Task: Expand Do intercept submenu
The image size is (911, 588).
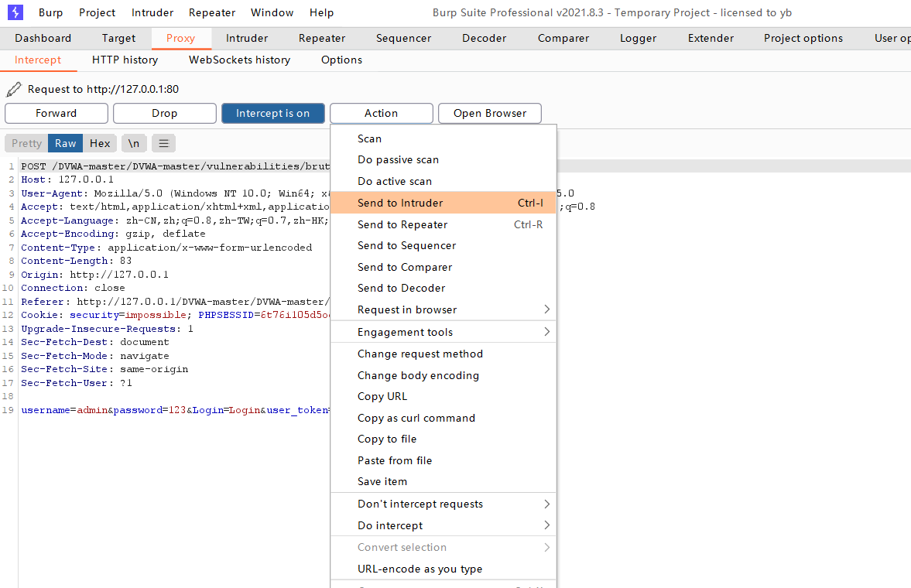Action: click(444, 525)
